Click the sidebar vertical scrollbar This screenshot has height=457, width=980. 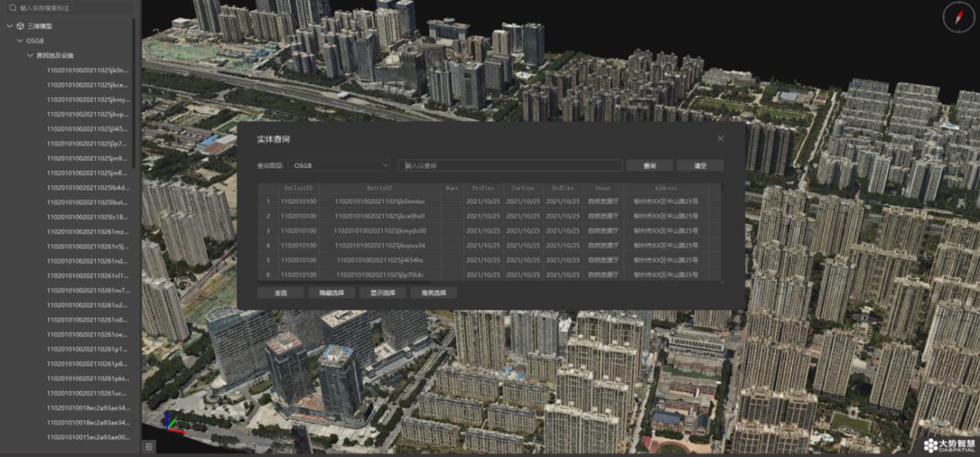point(135,125)
